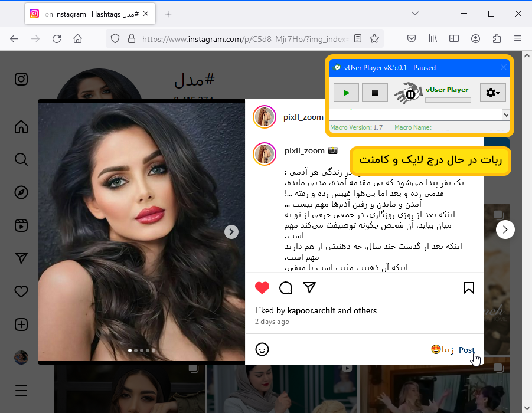Save the post with the bookmark icon
This screenshot has width=532, height=413.
[x=469, y=288]
